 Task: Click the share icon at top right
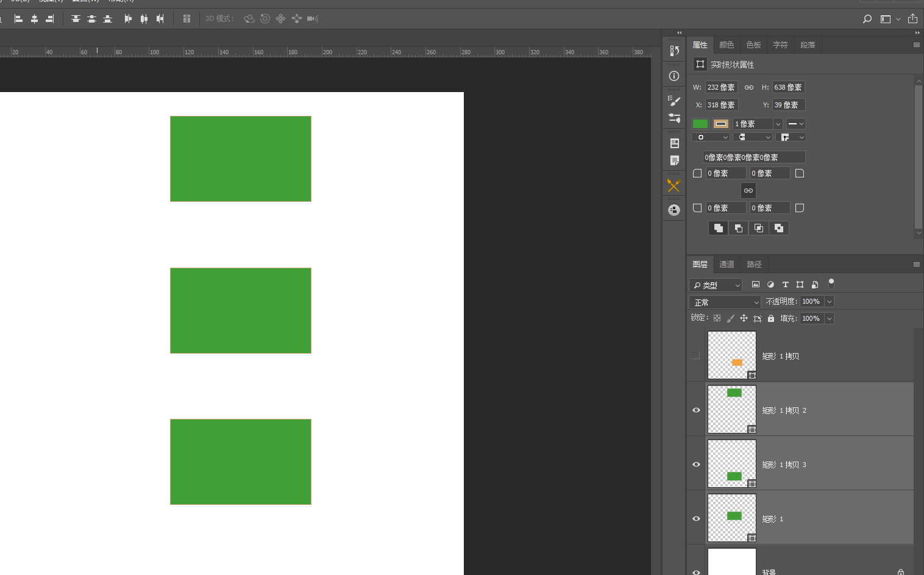(912, 18)
